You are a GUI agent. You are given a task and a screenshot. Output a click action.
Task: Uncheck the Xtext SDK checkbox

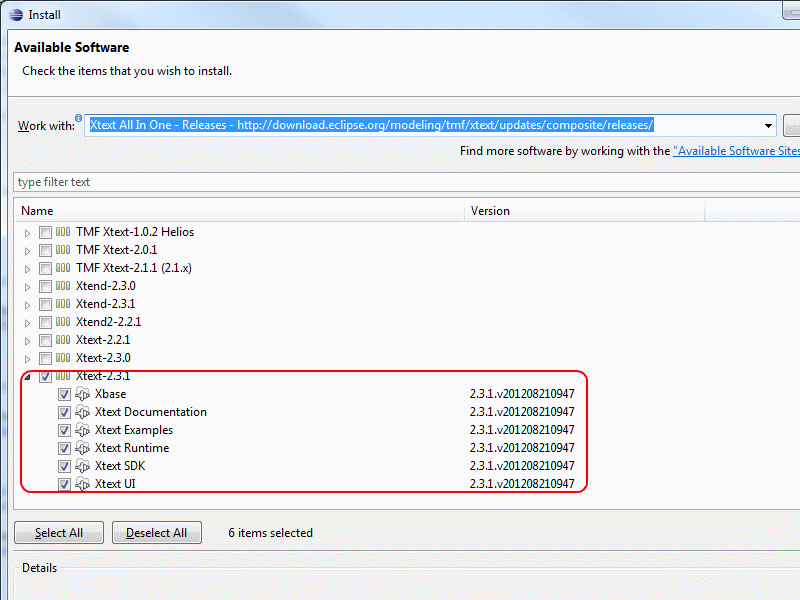tap(64, 466)
